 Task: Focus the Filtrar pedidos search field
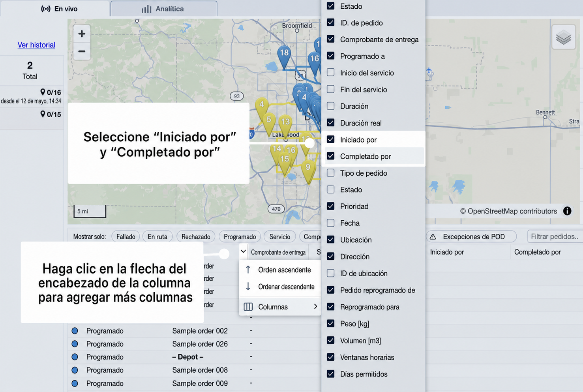(x=555, y=236)
